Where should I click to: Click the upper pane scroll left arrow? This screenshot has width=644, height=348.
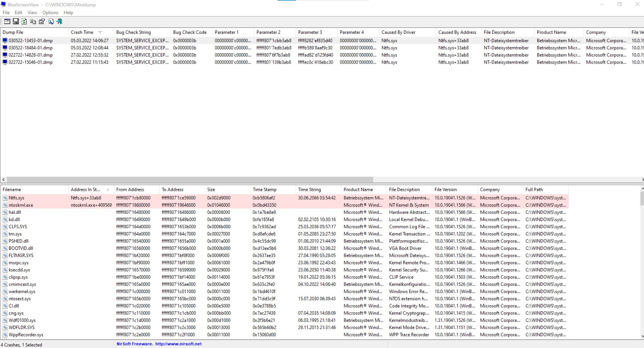(x=3, y=180)
